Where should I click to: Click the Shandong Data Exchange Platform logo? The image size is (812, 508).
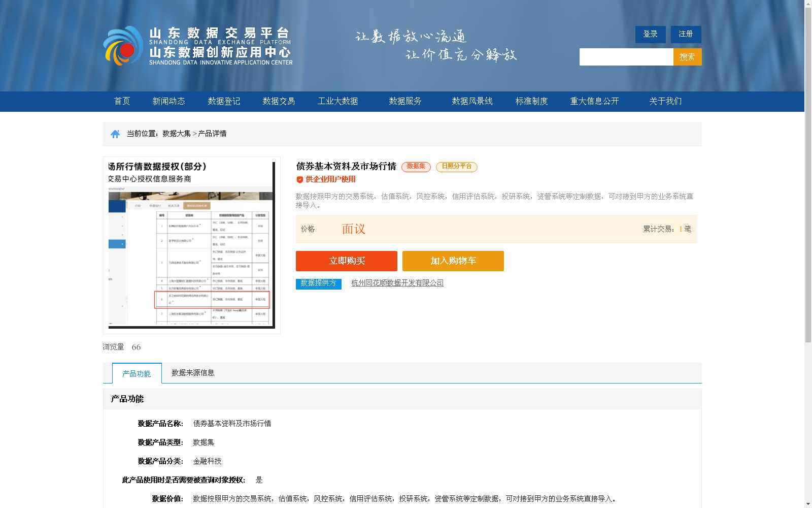coord(198,46)
